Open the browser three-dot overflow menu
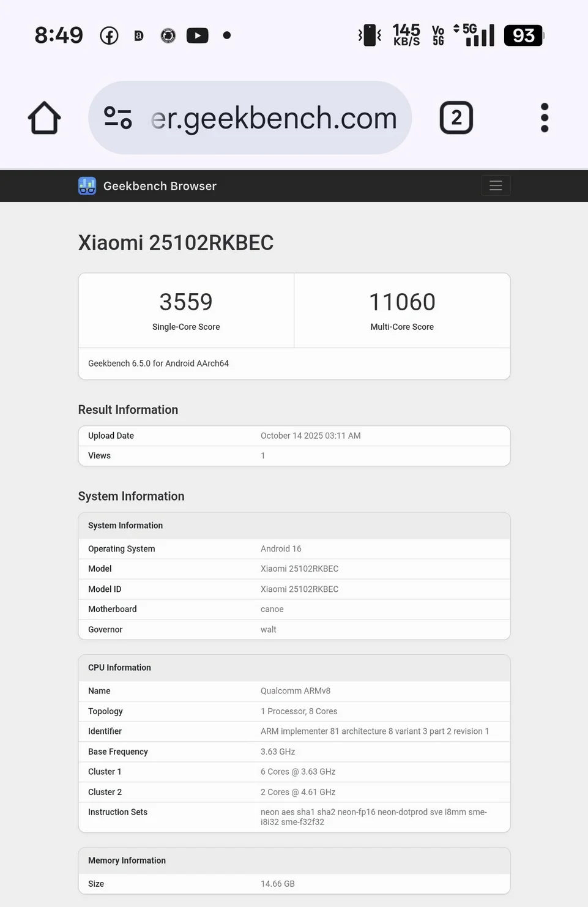This screenshot has height=907, width=588. 544,118
